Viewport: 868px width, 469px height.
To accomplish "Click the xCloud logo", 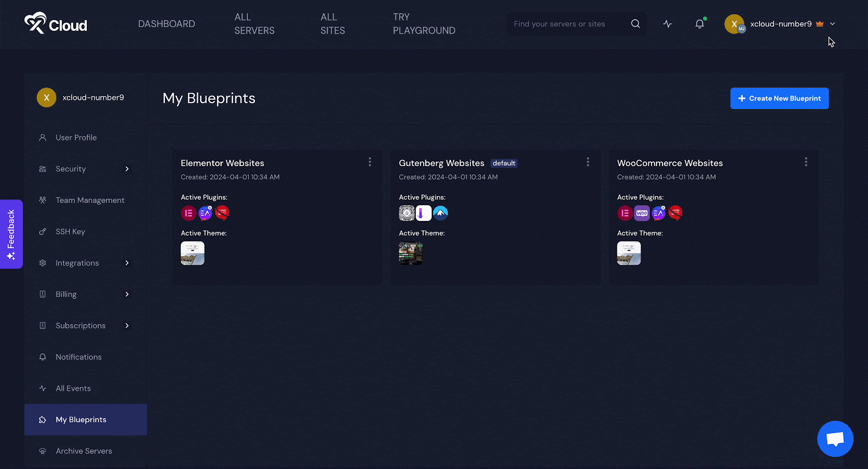I will coord(56,24).
